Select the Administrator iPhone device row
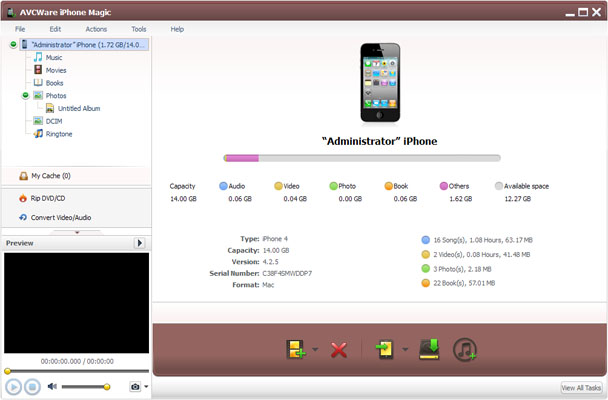The height and width of the screenshot is (400, 608). pos(84,45)
